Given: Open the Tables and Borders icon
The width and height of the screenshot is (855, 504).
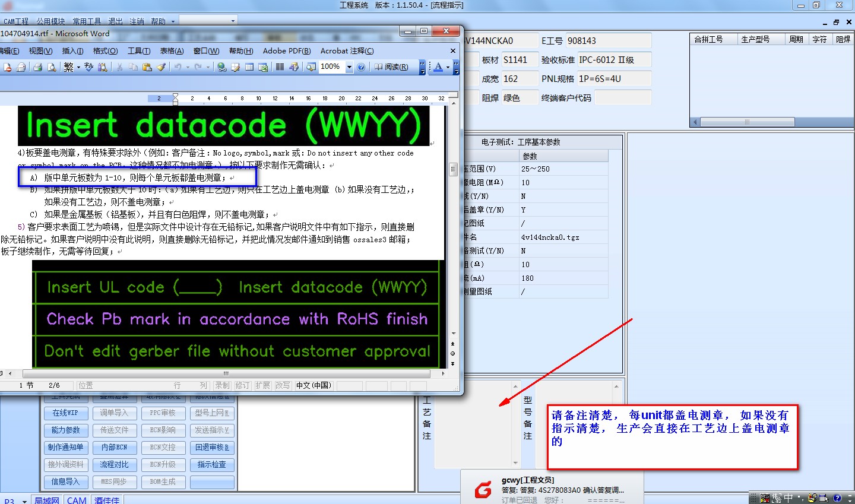Looking at the screenshot, I should [x=235, y=67].
